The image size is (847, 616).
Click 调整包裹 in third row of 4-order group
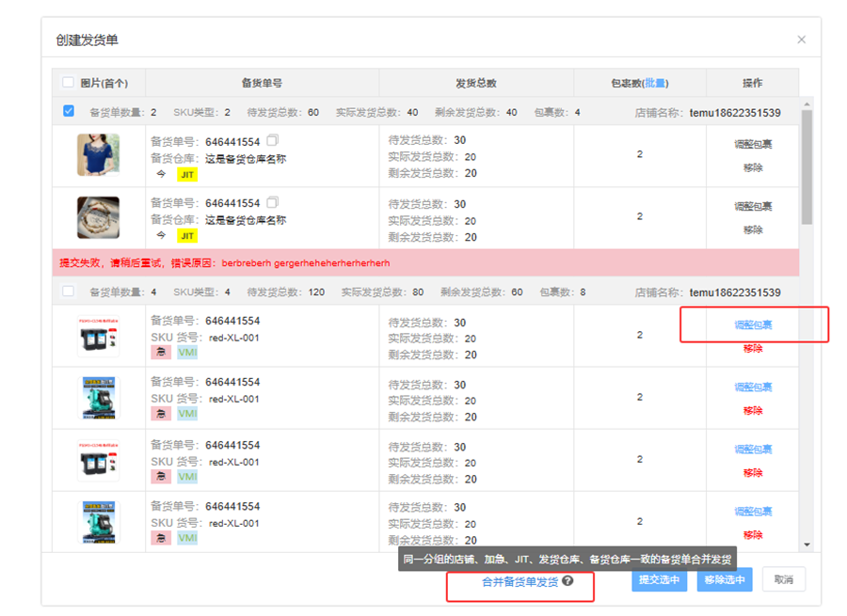753,450
